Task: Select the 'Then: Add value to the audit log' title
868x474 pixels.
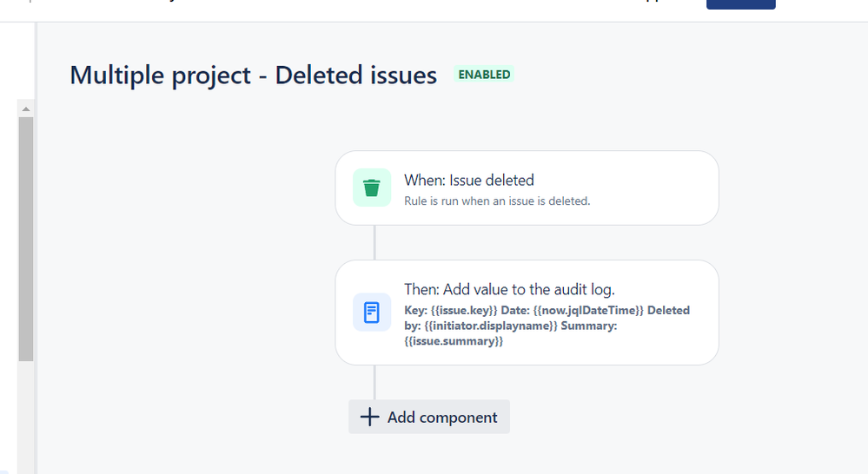Action: pos(509,289)
